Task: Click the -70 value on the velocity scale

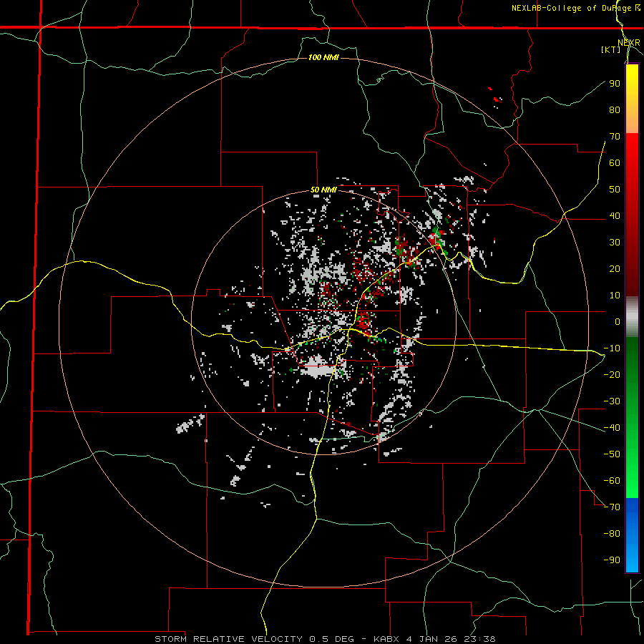Action: click(612, 507)
